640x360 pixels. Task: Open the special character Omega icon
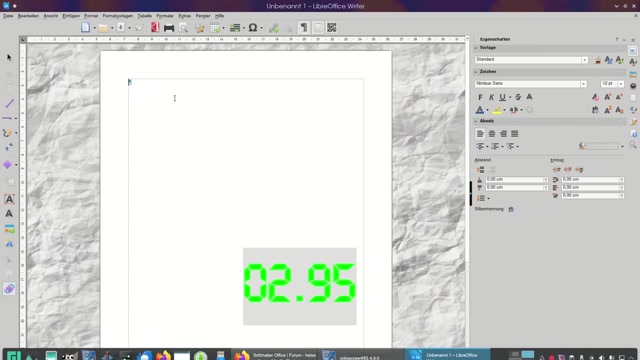[253, 28]
